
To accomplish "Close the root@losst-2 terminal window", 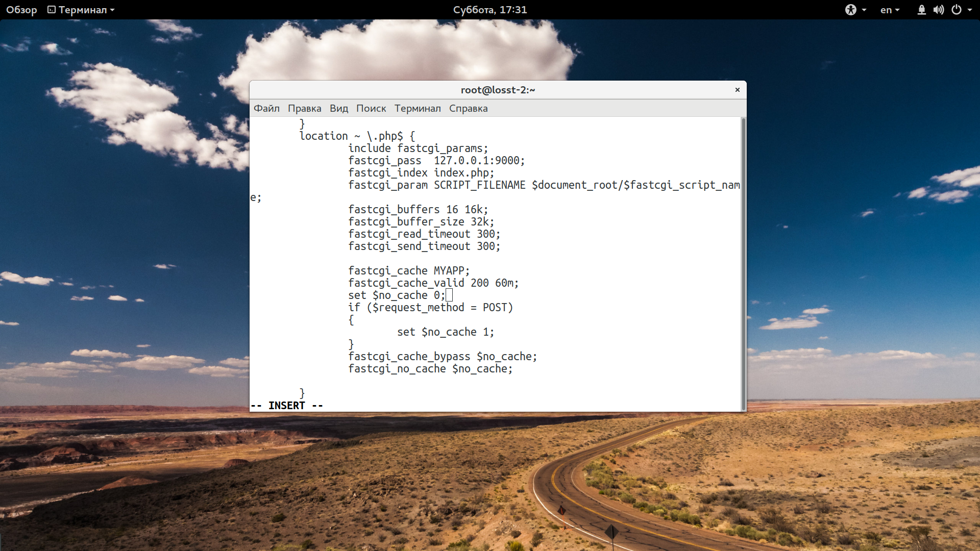I will pyautogui.click(x=737, y=90).
